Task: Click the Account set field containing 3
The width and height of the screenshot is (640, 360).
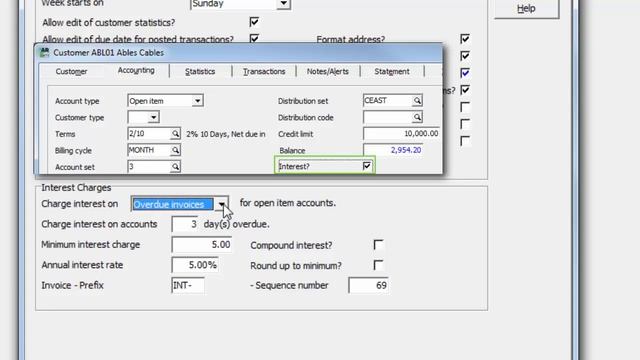Action: click(x=149, y=167)
